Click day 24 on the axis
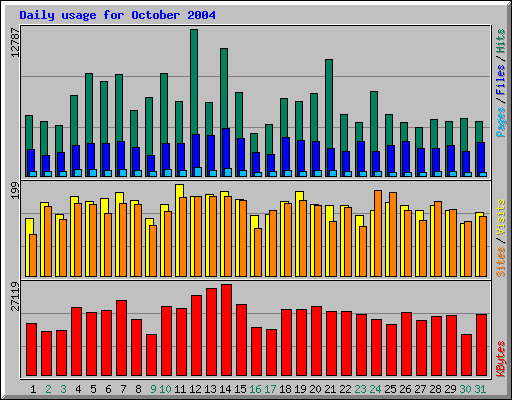 point(375,389)
